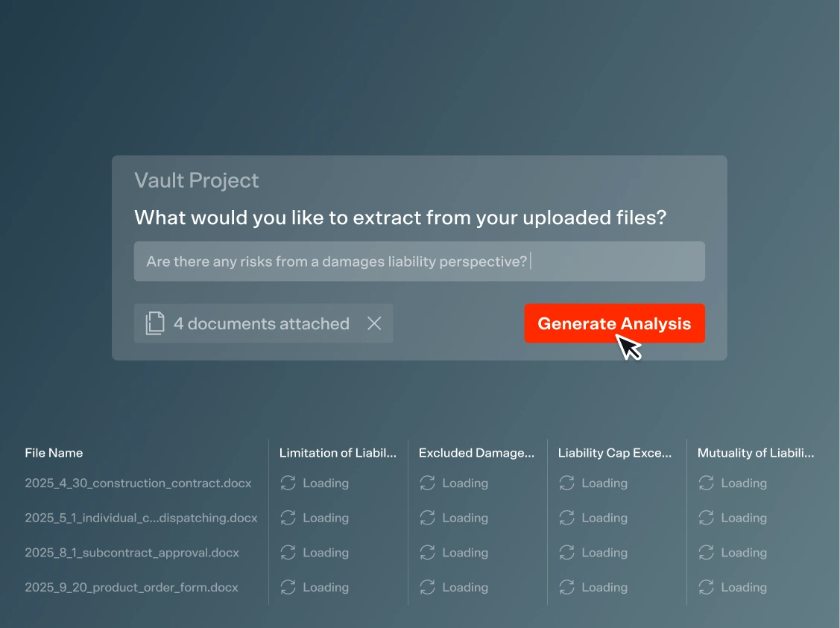
Task: Click 'Loading' text in individual dispatching Liability Cap cell
Action: (604, 518)
